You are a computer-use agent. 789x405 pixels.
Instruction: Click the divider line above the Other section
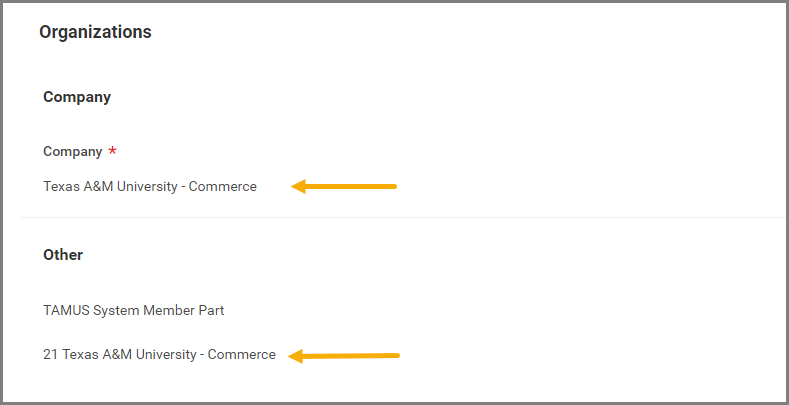400,217
